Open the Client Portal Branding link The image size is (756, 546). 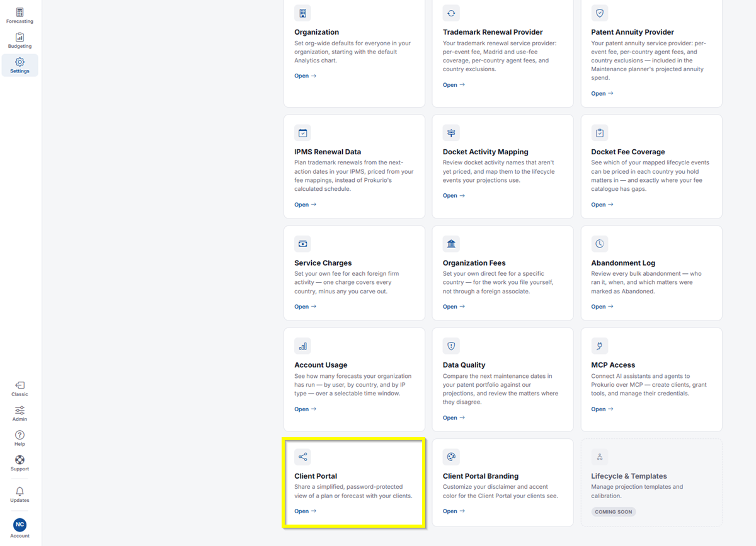pyautogui.click(x=454, y=511)
